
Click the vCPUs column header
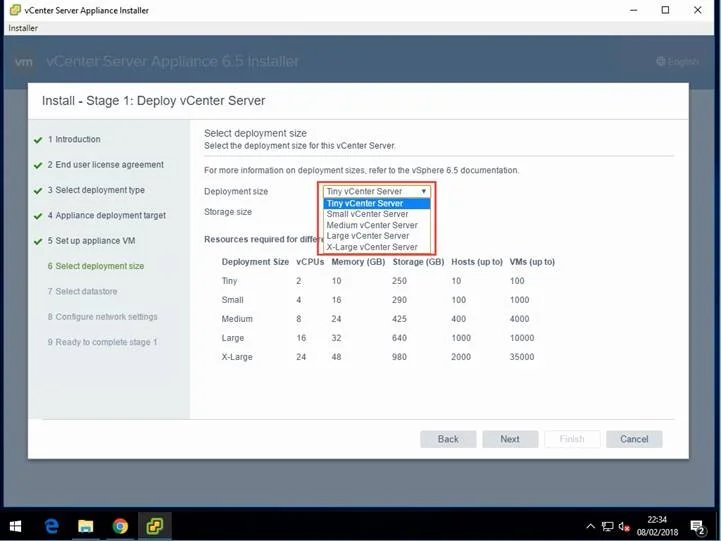(310, 262)
